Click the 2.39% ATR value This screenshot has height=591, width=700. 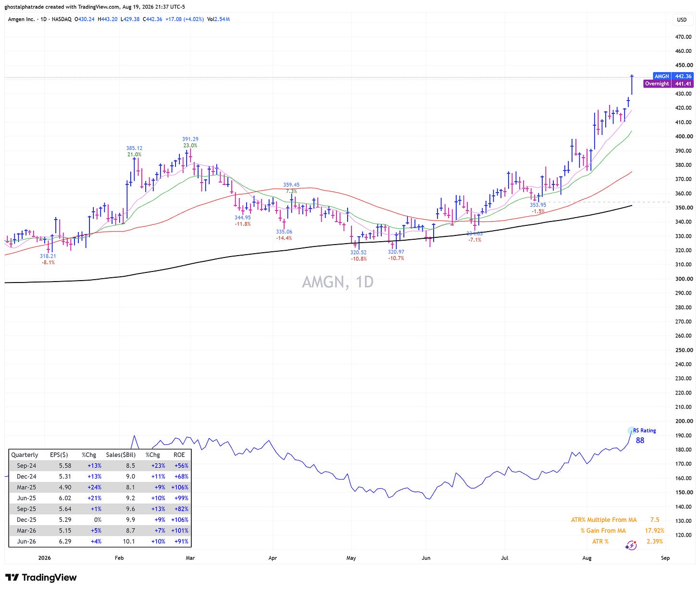(x=655, y=542)
